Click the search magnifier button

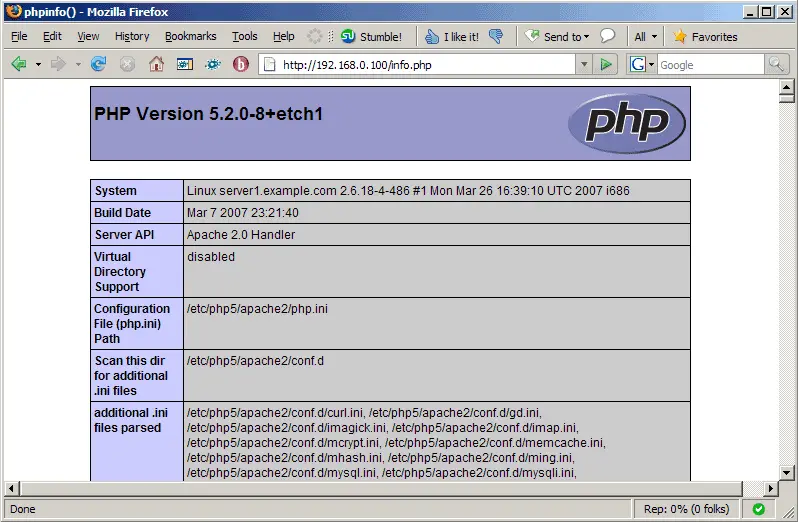(776, 65)
